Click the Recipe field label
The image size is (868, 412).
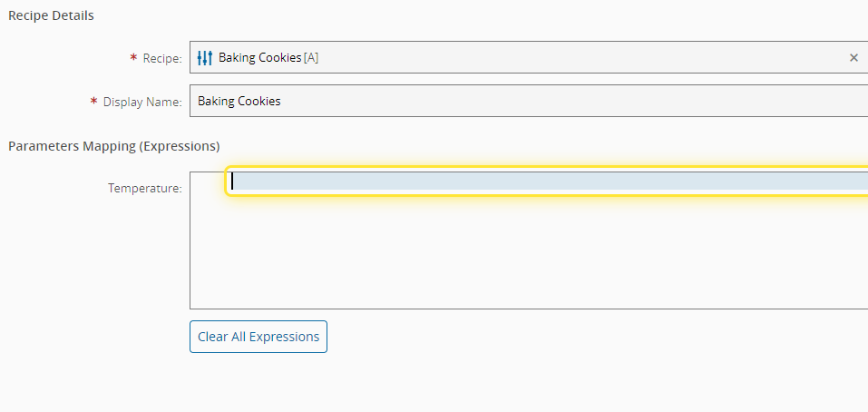(162, 58)
